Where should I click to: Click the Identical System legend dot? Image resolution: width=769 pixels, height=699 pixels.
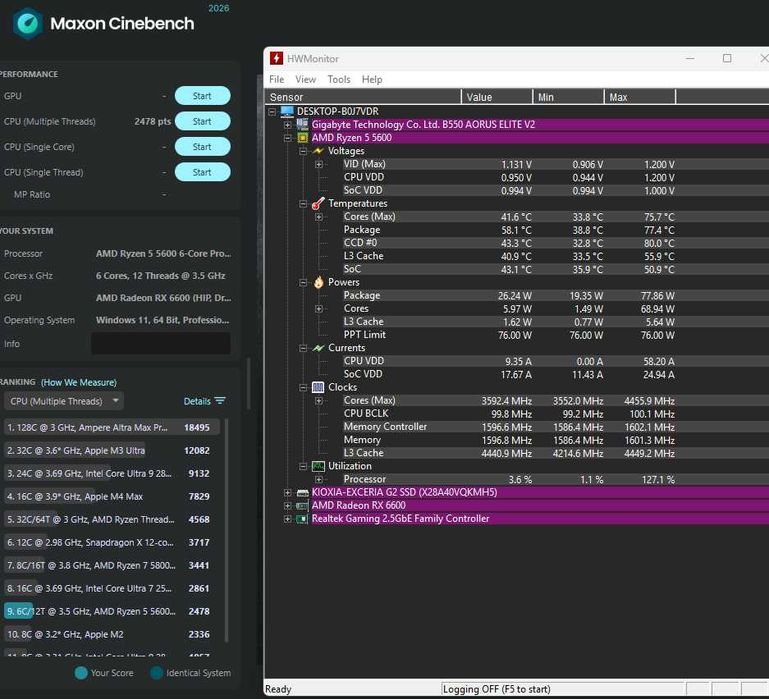click(156, 673)
